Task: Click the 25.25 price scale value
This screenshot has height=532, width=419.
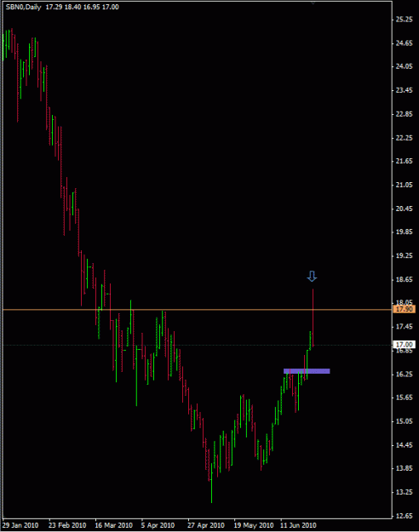Action: point(404,20)
